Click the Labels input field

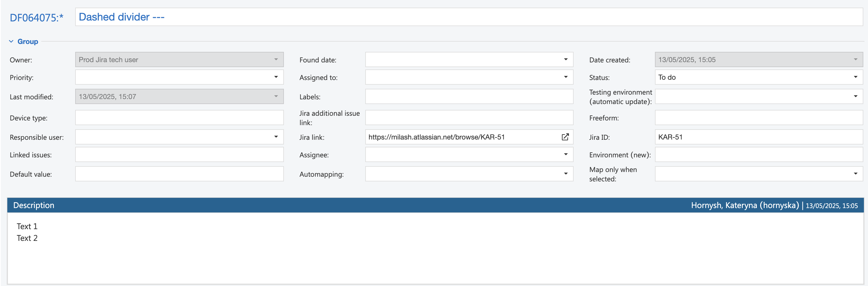(469, 96)
